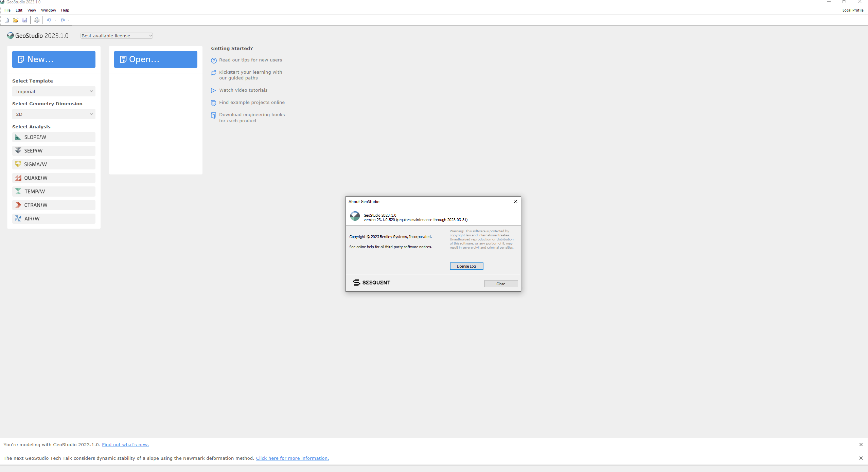Click the GeoStudio logo in About dialog
The width and height of the screenshot is (868, 472).
click(x=355, y=216)
